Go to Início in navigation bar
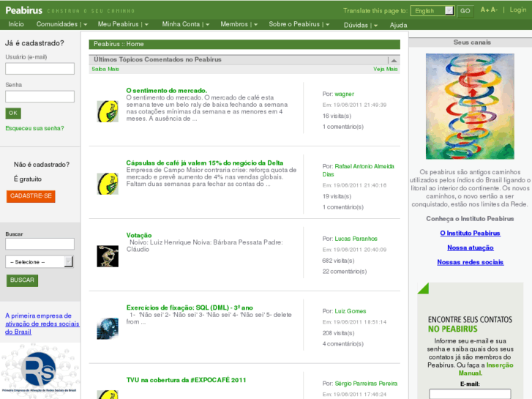Image resolution: width=532 pixels, height=399 pixels. coord(16,24)
